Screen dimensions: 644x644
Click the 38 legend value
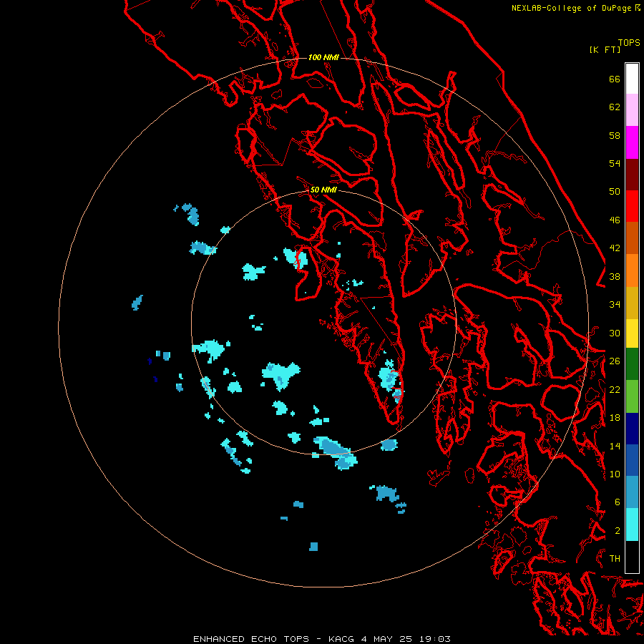click(x=615, y=277)
